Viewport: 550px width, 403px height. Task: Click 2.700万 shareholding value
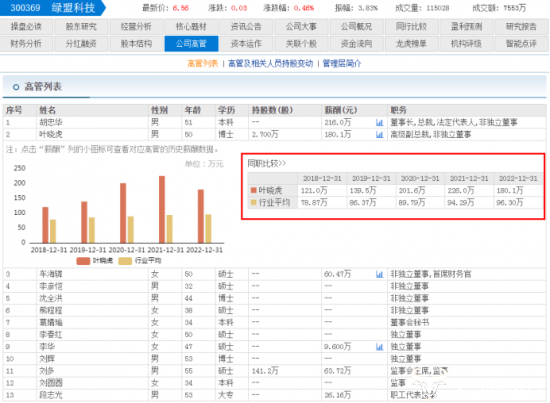pyautogui.click(x=265, y=134)
